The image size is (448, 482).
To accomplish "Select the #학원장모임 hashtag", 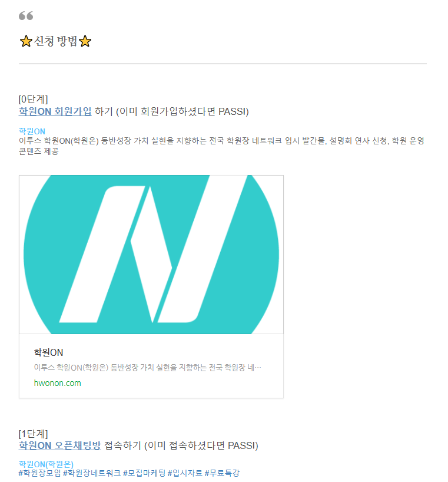I will pos(40,473).
